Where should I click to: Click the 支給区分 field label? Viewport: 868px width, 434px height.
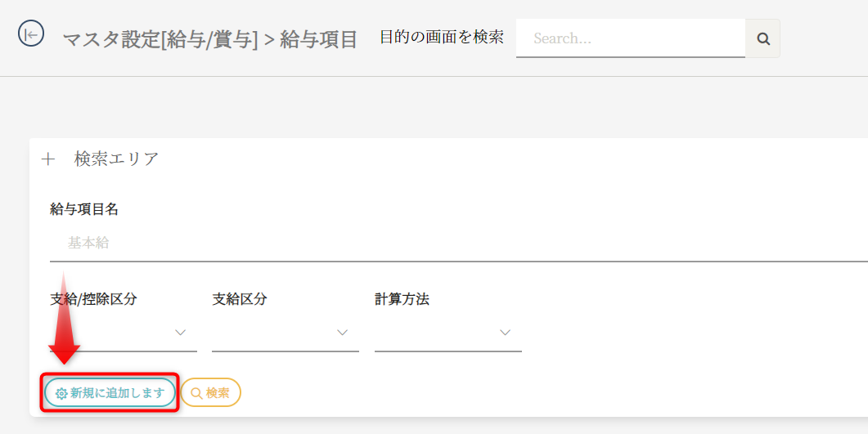pyautogui.click(x=240, y=299)
